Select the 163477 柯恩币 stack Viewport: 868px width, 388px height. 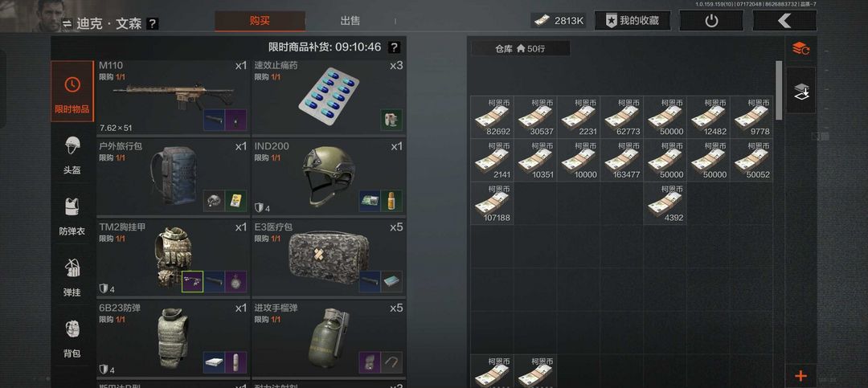pyautogui.click(x=621, y=161)
